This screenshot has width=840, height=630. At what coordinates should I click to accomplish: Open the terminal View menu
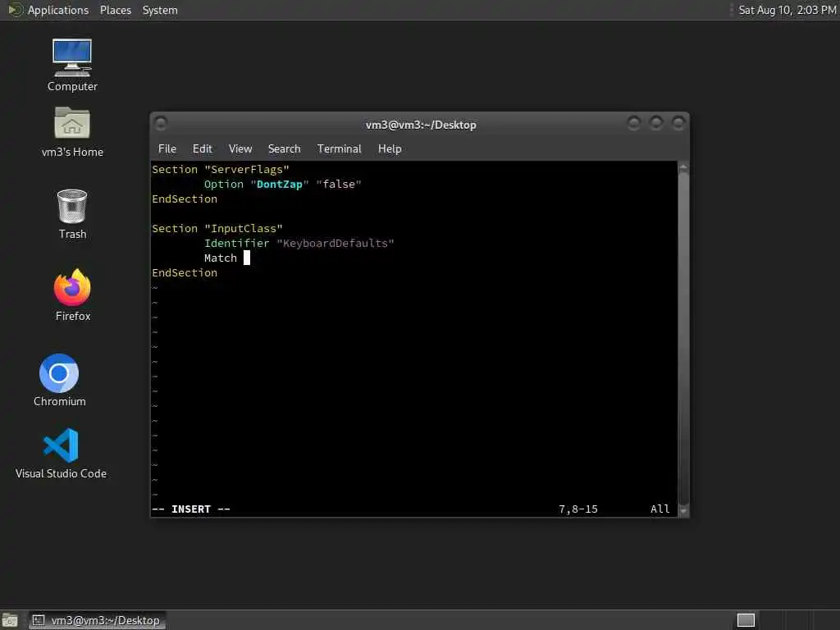click(240, 149)
